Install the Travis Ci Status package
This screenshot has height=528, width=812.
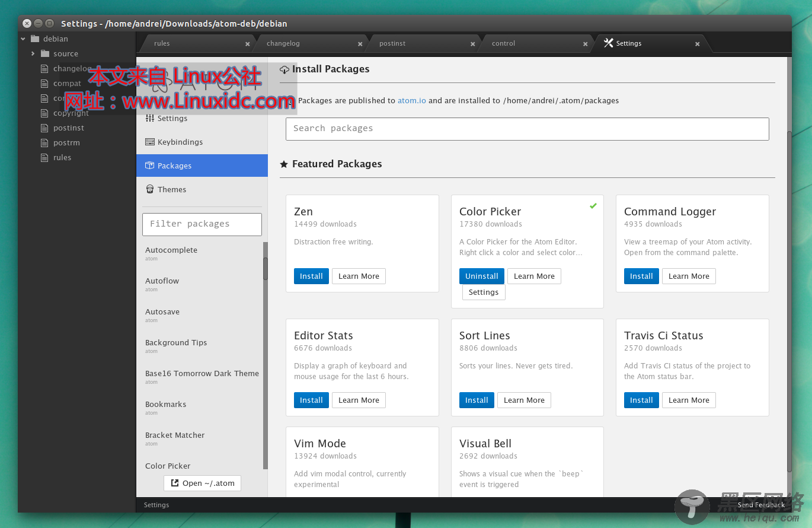[x=641, y=400]
